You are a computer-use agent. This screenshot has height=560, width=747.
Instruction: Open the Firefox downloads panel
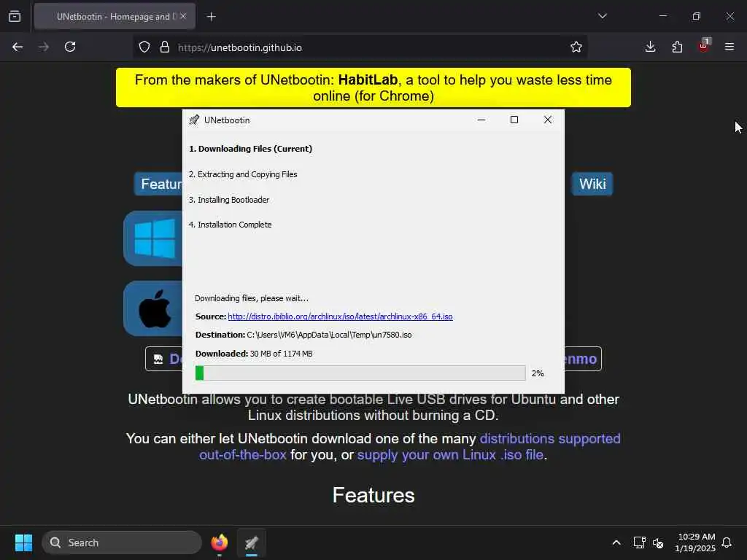point(650,47)
